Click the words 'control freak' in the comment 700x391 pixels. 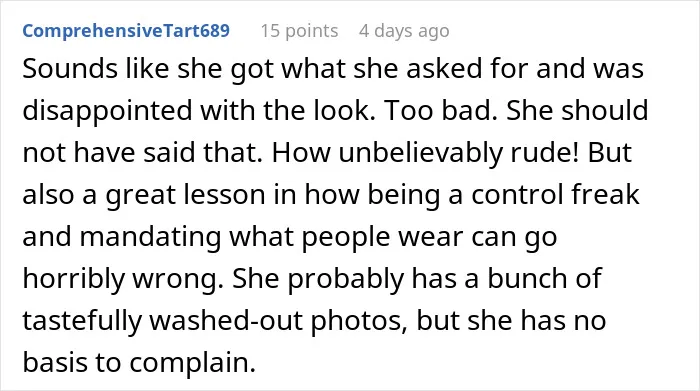(x=555, y=195)
